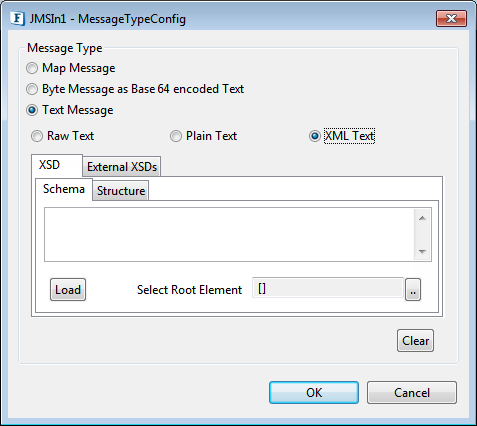The width and height of the screenshot is (477, 426).
Task: Click inside the schema text area
Action: 229,235
